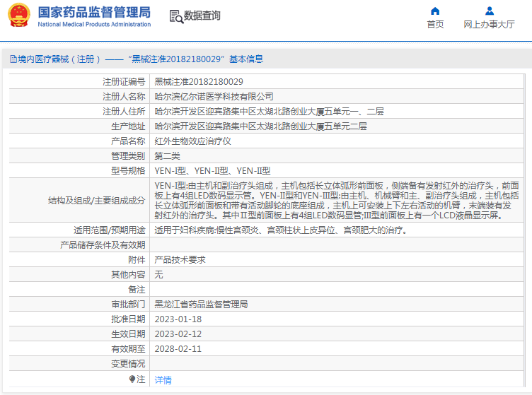Open the 详情 link
532x395 pixels.
coord(163,379)
